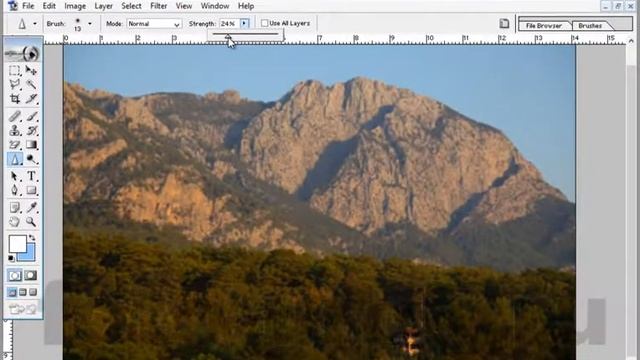Select the Eyedropper tool
640x360 pixels.
point(31,207)
